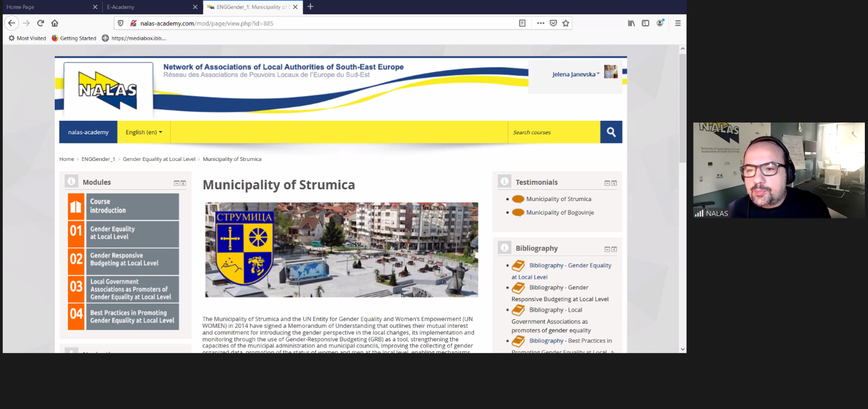868x409 pixels.
Task: Close the E-Academy tab
Action: [x=195, y=7]
